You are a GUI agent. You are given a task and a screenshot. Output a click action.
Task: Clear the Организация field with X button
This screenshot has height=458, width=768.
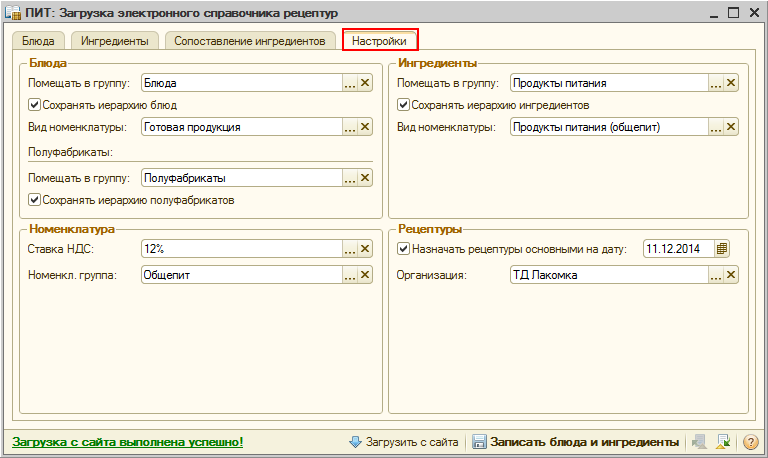coord(731,275)
